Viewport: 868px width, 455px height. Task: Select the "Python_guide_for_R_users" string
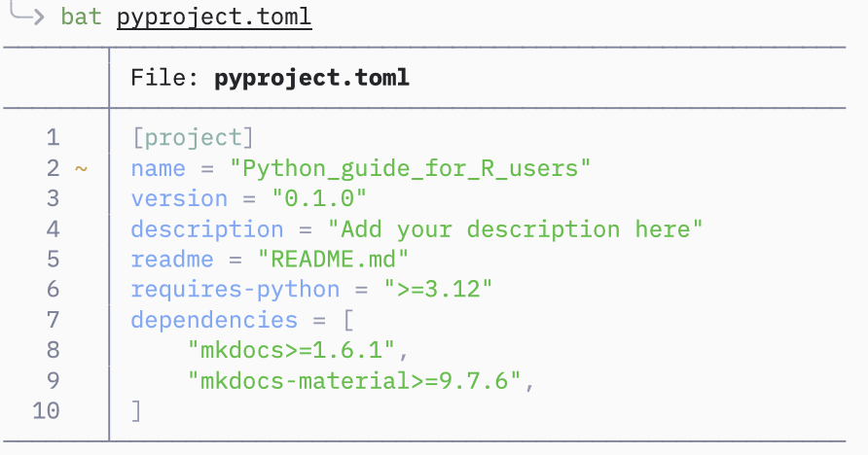pyautogui.click(x=411, y=168)
